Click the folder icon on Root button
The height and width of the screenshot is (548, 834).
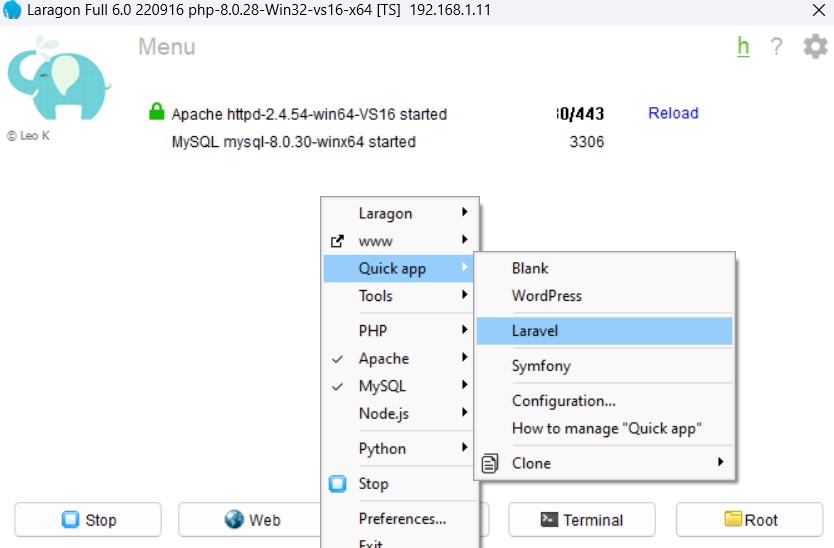click(x=733, y=518)
